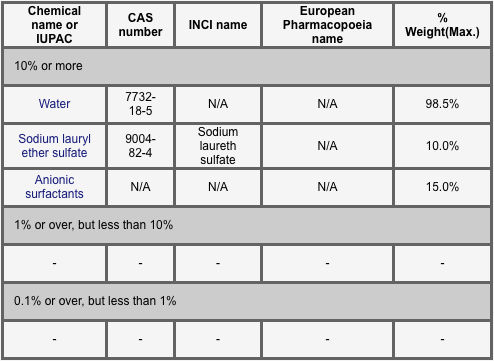Open the Water chemical link
This screenshot has height=361, width=494.
54,104
